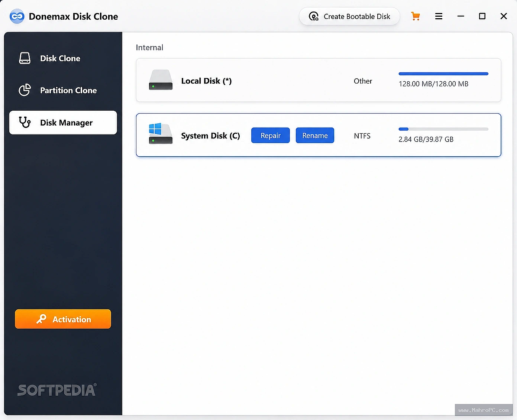Screen dimensions: 517x420
Task: Click the 128.00 MB/128.00 MB size text
Action: (x=433, y=84)
